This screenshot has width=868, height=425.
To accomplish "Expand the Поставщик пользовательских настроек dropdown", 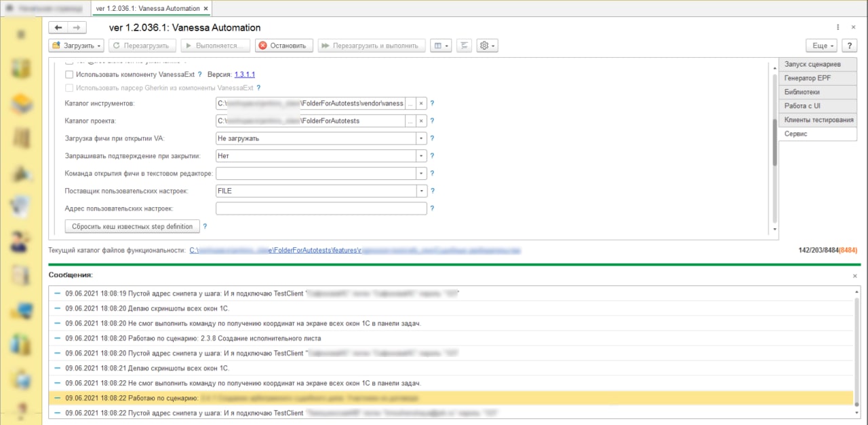I will 421,191.
